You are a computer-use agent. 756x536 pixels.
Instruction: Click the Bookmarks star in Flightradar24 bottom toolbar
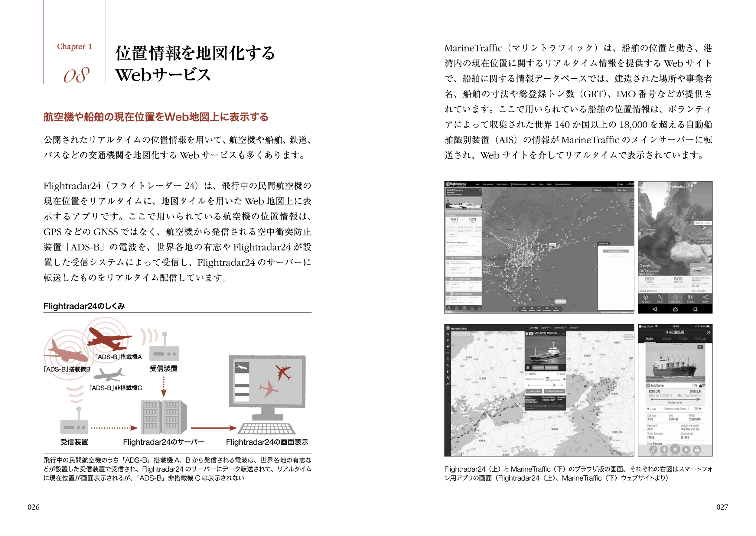[547, 309]
